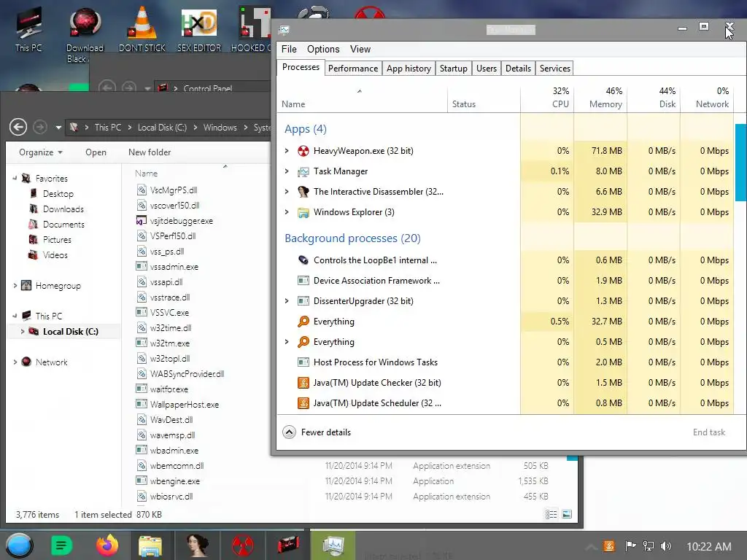Screen dimensions: 747x560
Task: Click the Task Manager process icon in Apps
Action: pyautogui.click(x=303, y=171)
